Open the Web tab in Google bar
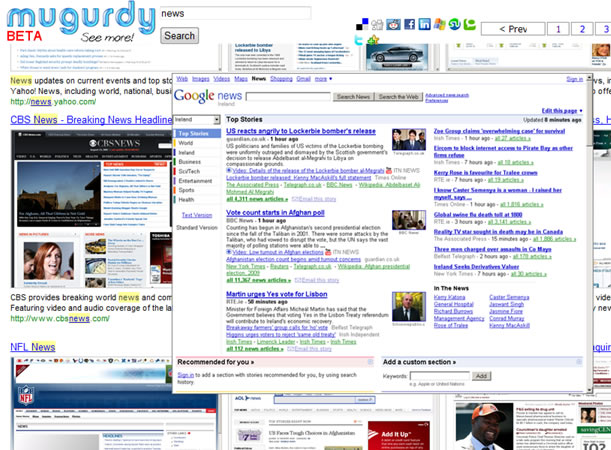This screenshot has width=611, height=450. click(182, 79)
